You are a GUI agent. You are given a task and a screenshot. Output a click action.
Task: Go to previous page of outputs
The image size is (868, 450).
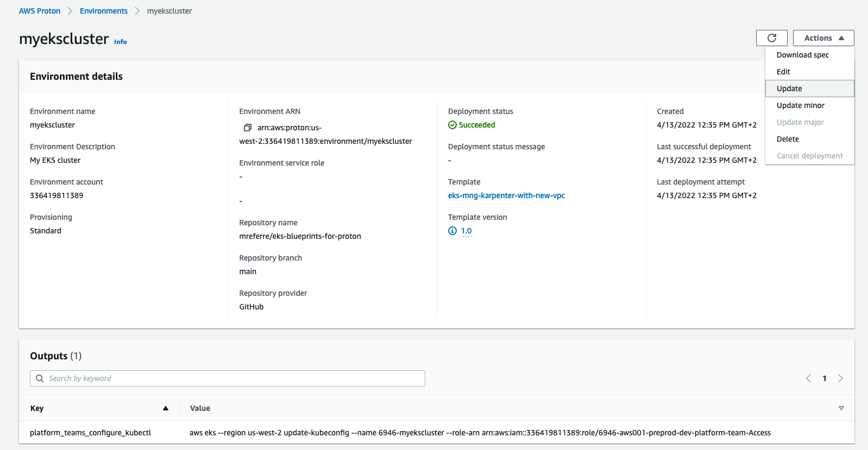tap(808, 378)
